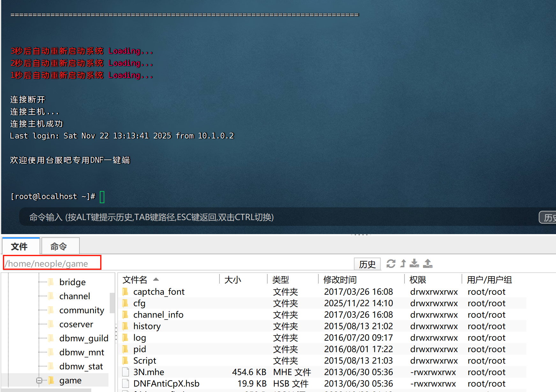Select the dbmw_stat folder in tree
Screen dimensions: 556x392
pos(81,366)
